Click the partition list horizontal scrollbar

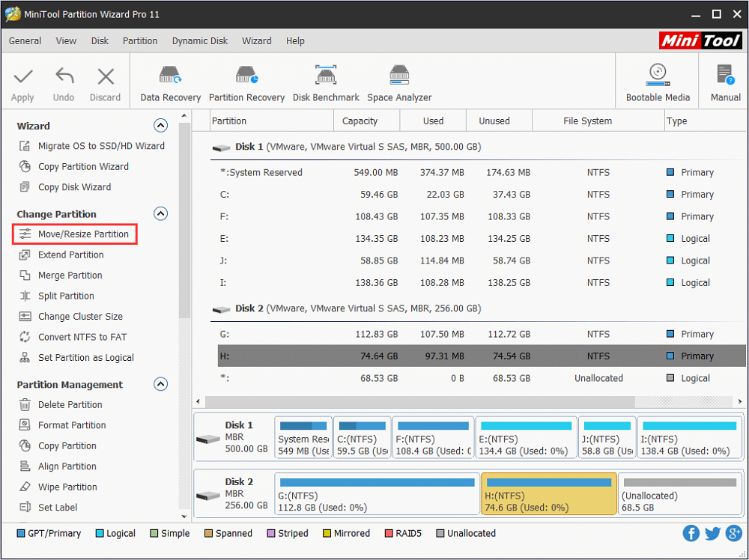click(x=420, y=401)
